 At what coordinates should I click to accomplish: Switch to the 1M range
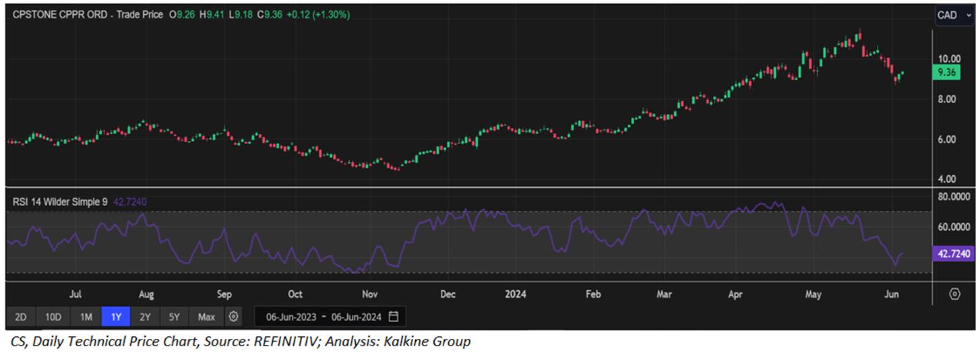pyautogui.click(x=86, y=316)
